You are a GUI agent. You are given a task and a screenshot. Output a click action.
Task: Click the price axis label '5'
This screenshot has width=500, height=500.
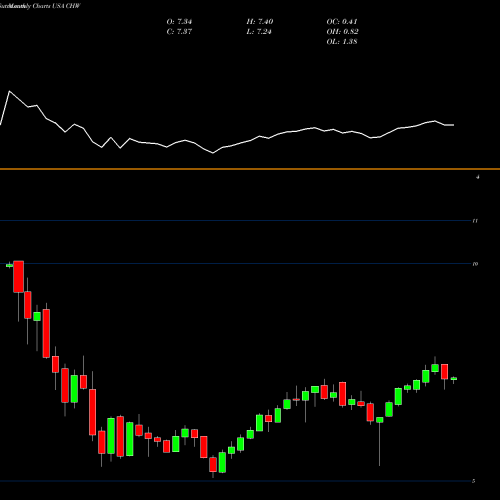[x=473, y=481]
